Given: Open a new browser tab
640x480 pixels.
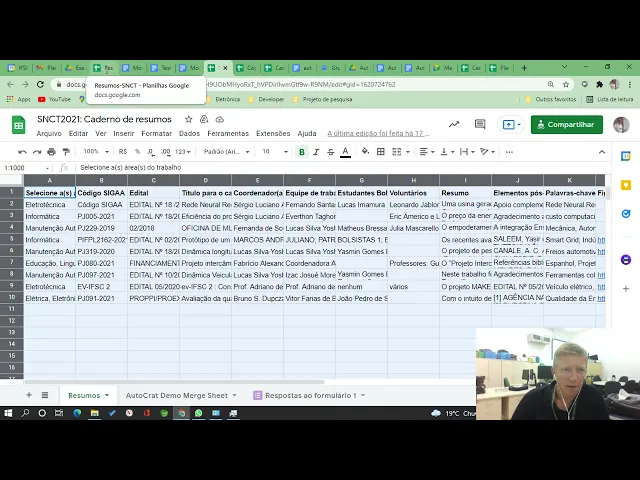Looking at the screenshot, I should 524,68.
